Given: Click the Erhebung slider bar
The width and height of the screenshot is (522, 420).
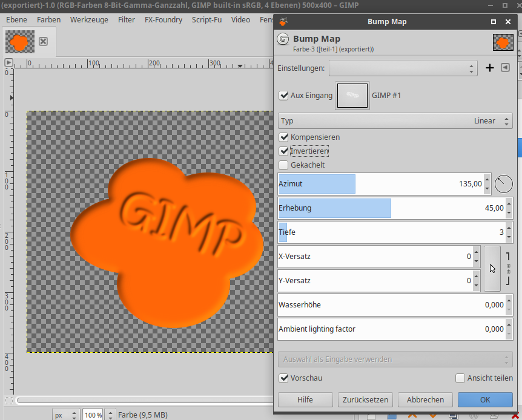Looking at the screenshot, I should coord(388,208).
